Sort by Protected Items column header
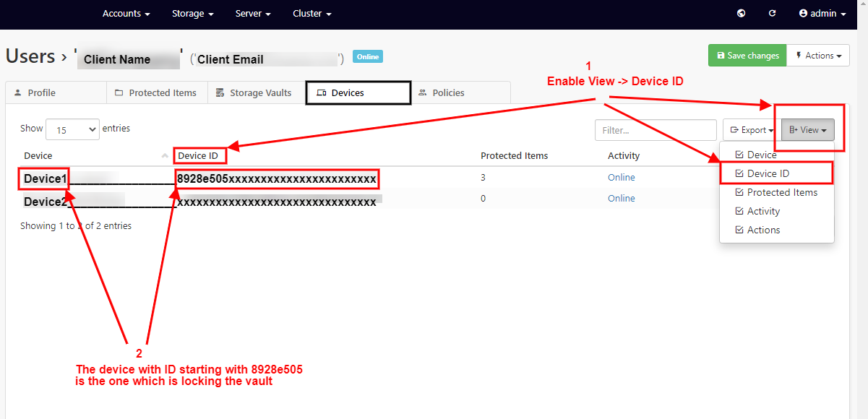 (x=515, y=155)
